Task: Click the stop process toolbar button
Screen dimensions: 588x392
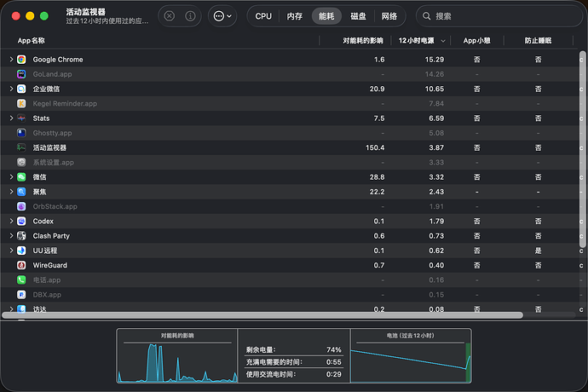Action: pyautogui.click(x=170, y=16)
